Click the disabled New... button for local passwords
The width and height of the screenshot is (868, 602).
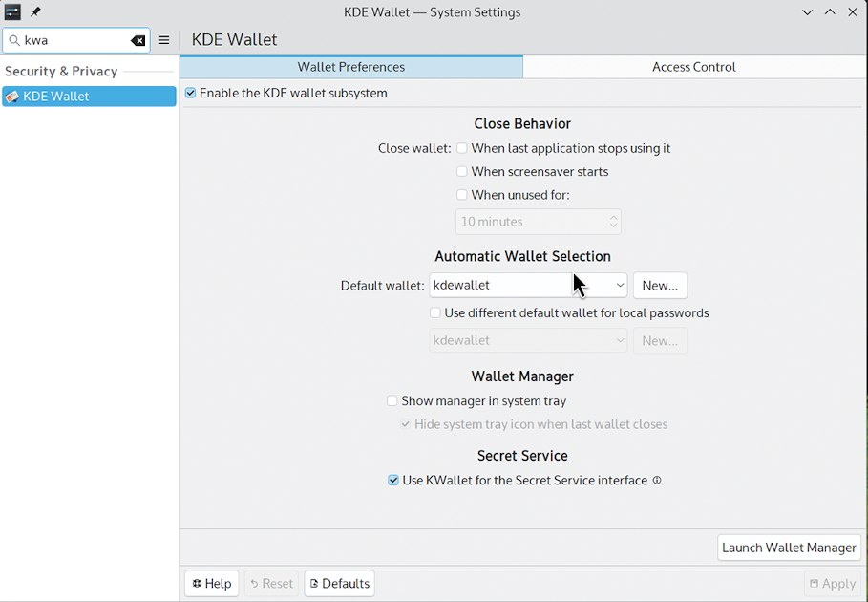coord(660,340)
